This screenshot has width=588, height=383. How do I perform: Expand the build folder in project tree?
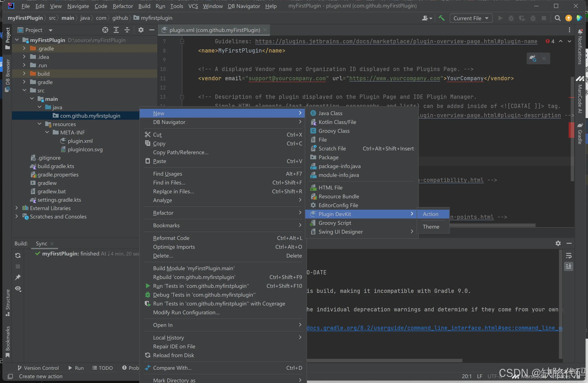24,74
